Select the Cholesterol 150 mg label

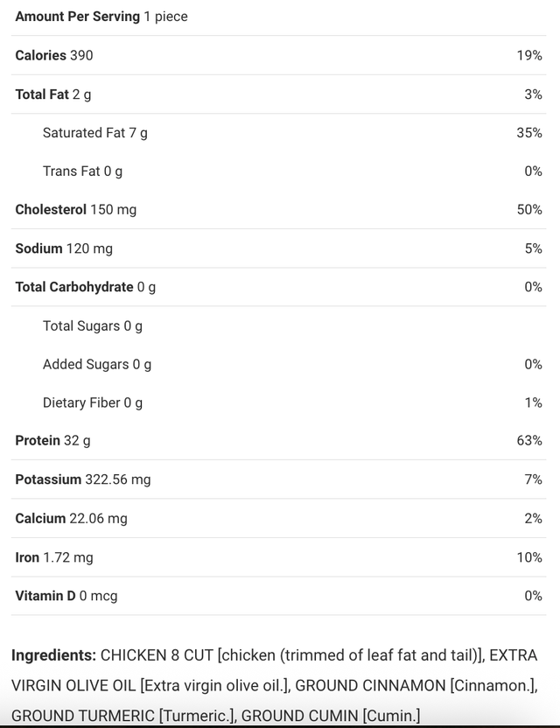coord(76,209)
